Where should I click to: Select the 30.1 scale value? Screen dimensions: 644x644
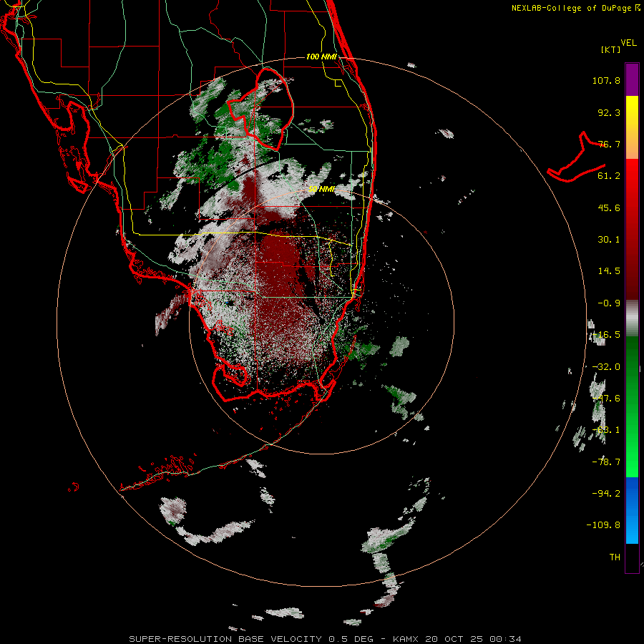609,240
